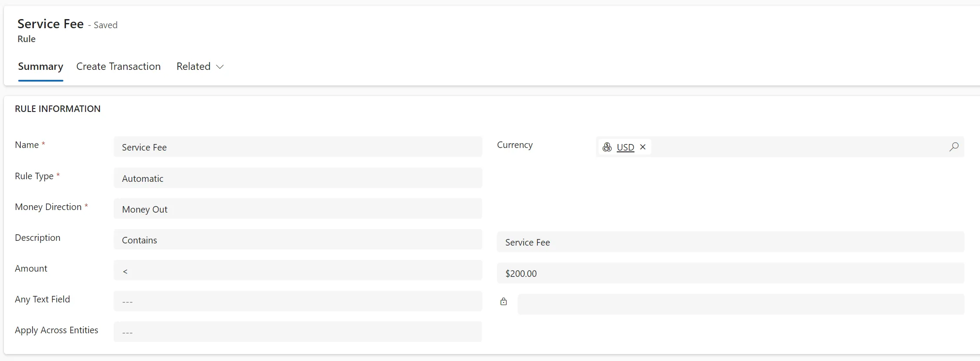Click the lock icon beside Any Text Field
Viewport: 980px width, 361px height.
click(x=503, y=302)
